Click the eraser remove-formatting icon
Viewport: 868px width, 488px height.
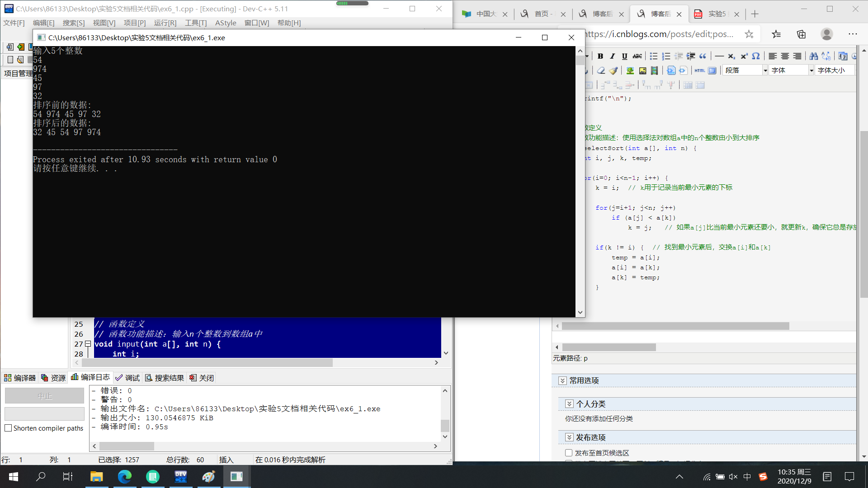click(x=601, y=70)
